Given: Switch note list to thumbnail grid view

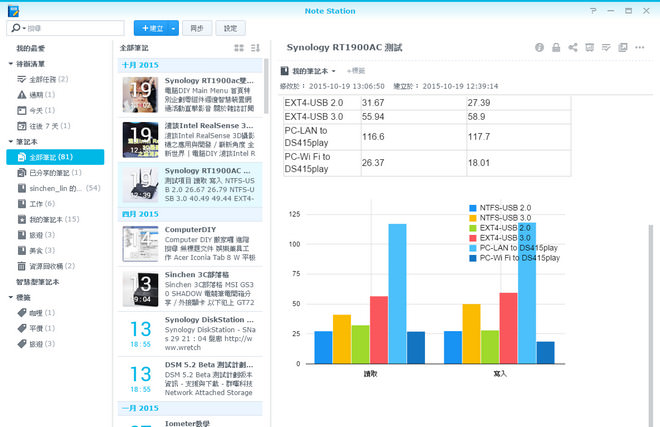Looking at the screenshot, I should pyautogui.click(x=239, y=48).
